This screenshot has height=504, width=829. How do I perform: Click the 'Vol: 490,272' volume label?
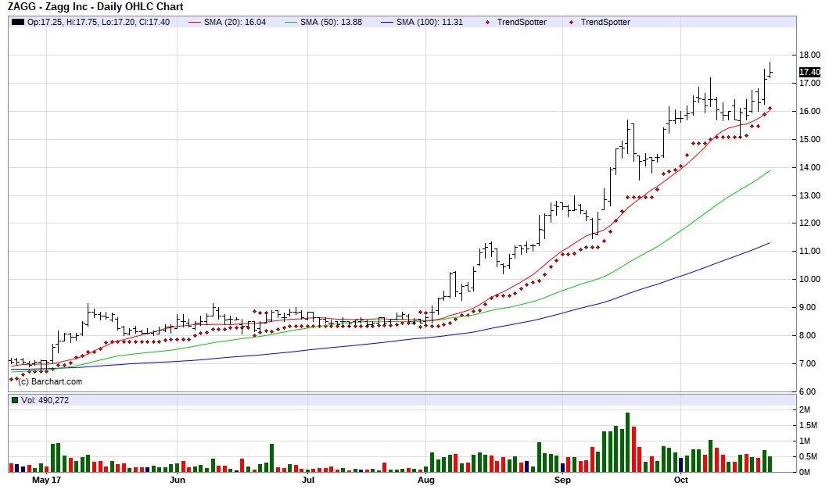[45, 400]
